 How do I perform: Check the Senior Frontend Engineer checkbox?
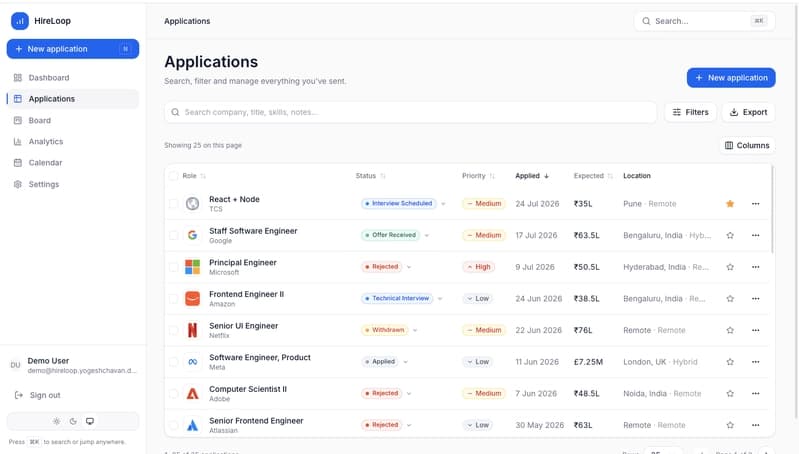pyautogui.click(x=173, y=425)
